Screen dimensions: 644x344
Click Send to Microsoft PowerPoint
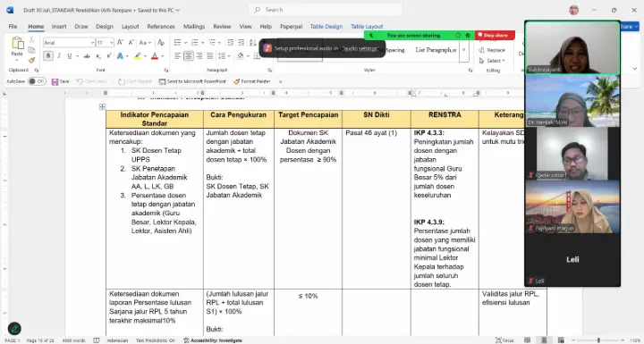pyautogui.click(x=192, y=81)
